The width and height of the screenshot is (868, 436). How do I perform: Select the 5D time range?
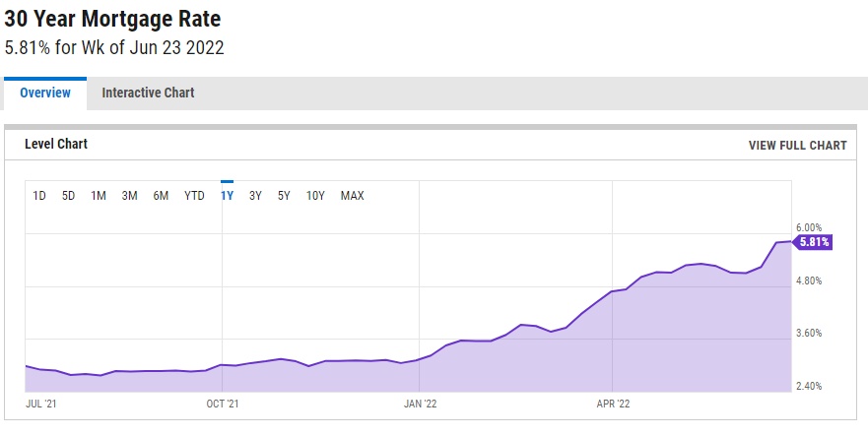point(69,196)
